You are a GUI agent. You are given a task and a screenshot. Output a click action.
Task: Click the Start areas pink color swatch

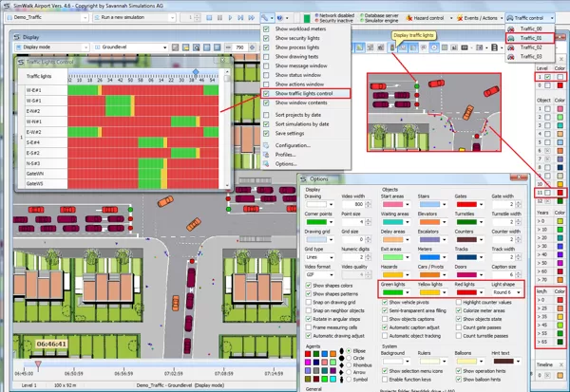392,204
